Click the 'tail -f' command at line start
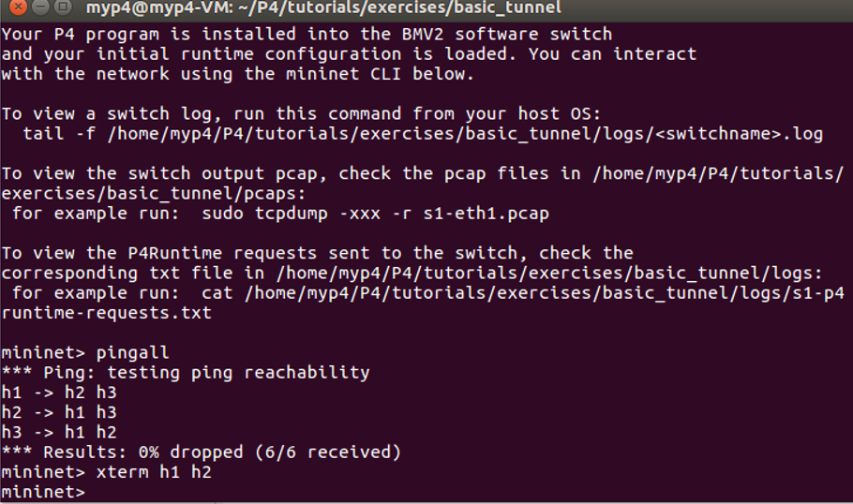This screenshot has width=853, height=504. tap(59, 134)
